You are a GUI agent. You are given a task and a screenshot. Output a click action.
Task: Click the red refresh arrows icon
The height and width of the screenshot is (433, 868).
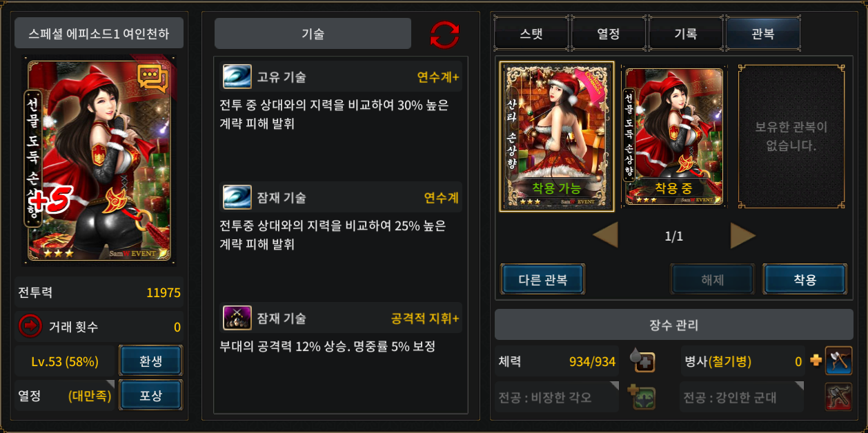pyautogui.click(x=444, y=34)
